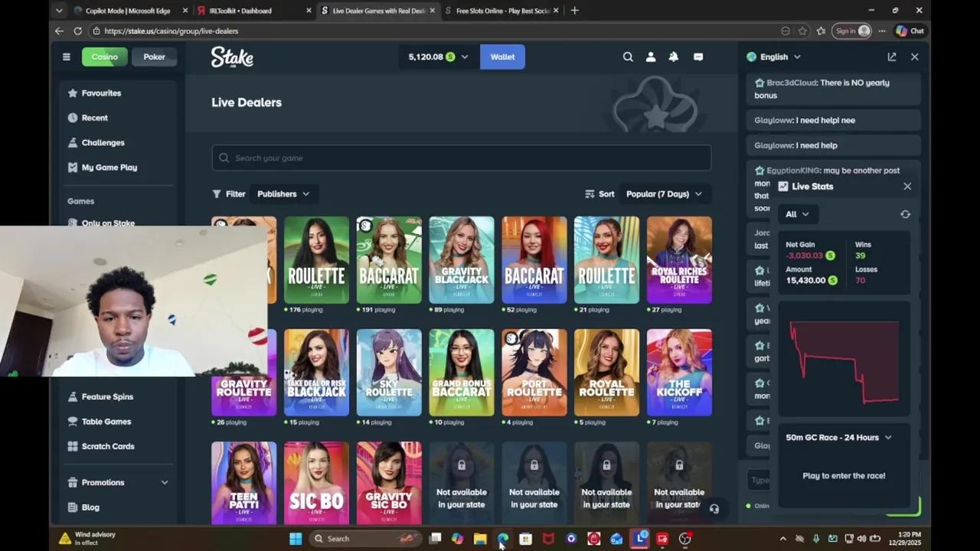The width and height of the screenshot is (980, 551).
Task: Toggle the sidebar hamburger menu
Action: click(66, 57)
